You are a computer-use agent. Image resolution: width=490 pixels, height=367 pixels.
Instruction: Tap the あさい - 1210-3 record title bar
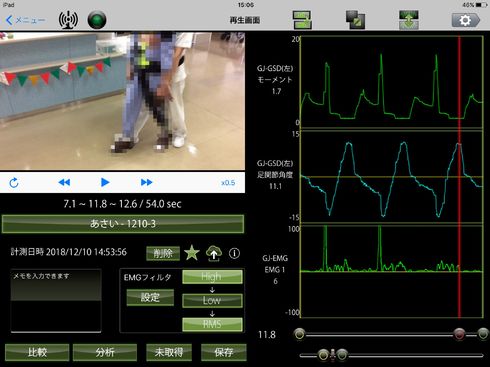pos(123,224)
